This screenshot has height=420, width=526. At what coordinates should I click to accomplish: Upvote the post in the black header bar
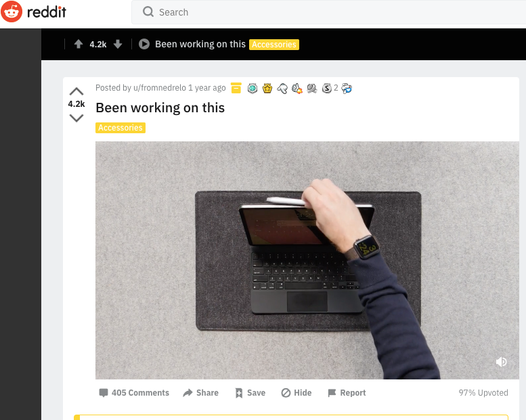coord(79,44)
